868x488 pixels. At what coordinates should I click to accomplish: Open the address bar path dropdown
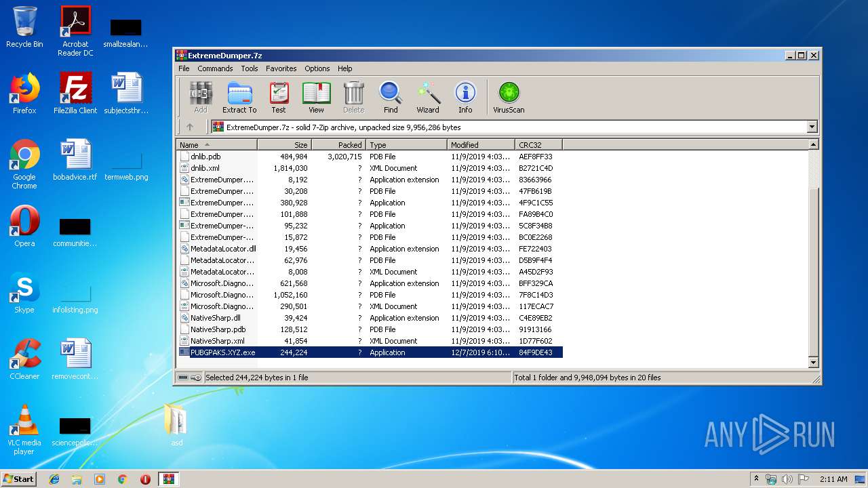812,127
